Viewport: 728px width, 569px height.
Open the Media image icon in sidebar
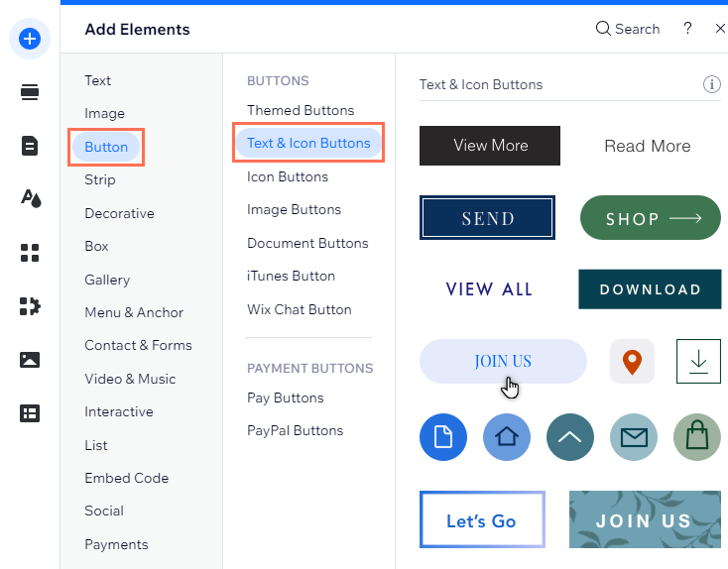[30, 359]
